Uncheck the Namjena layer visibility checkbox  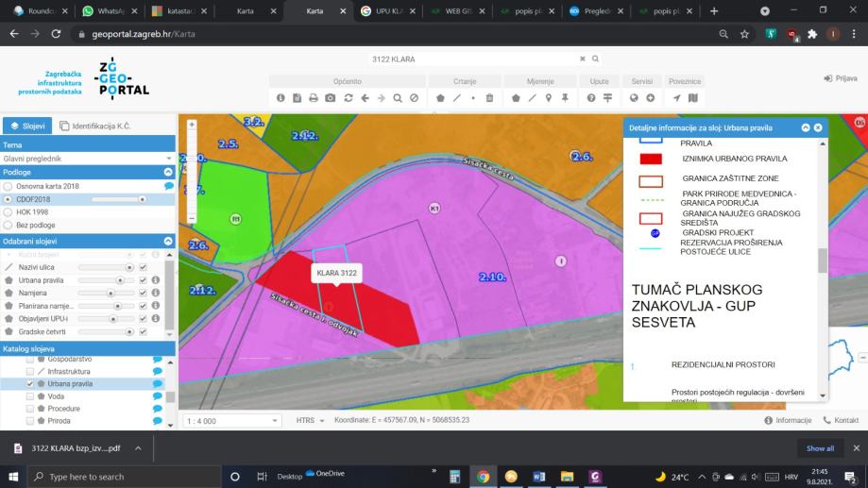pyautogui.click(x=143, y=294)
